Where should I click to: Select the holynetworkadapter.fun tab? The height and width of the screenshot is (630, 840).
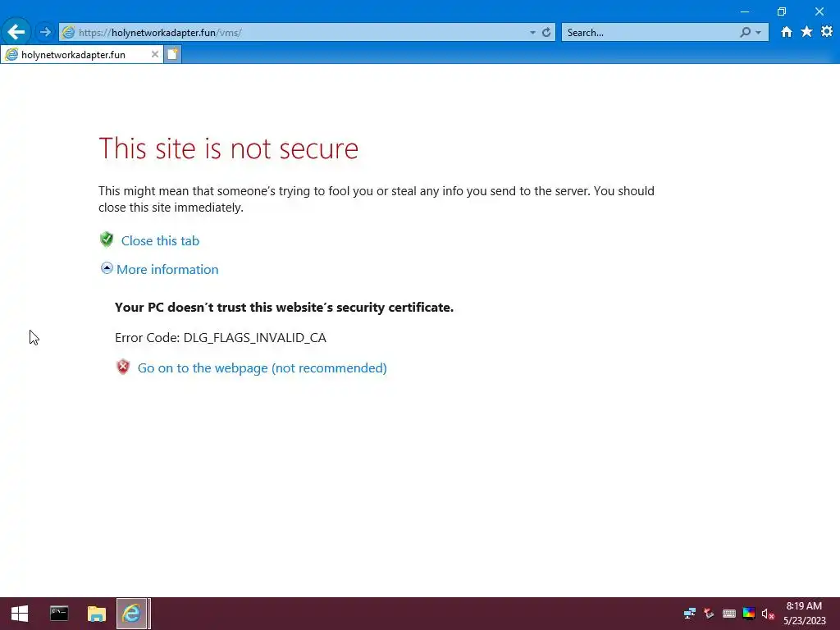(x=82, y=55)
